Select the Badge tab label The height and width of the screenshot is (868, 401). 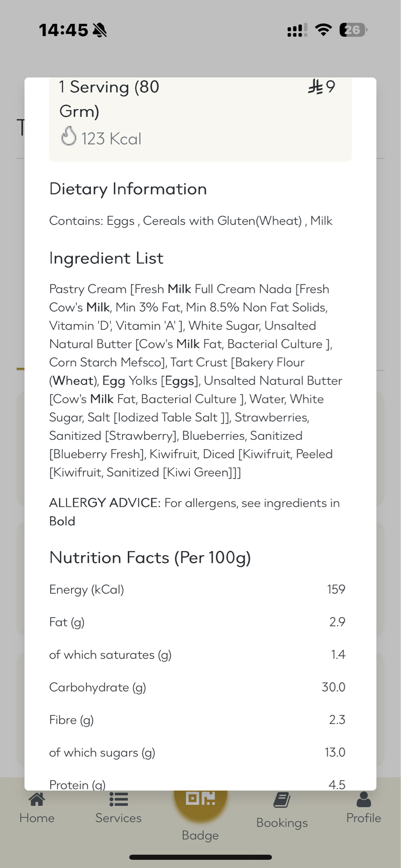pyautogui.click(x=200, y=835)
